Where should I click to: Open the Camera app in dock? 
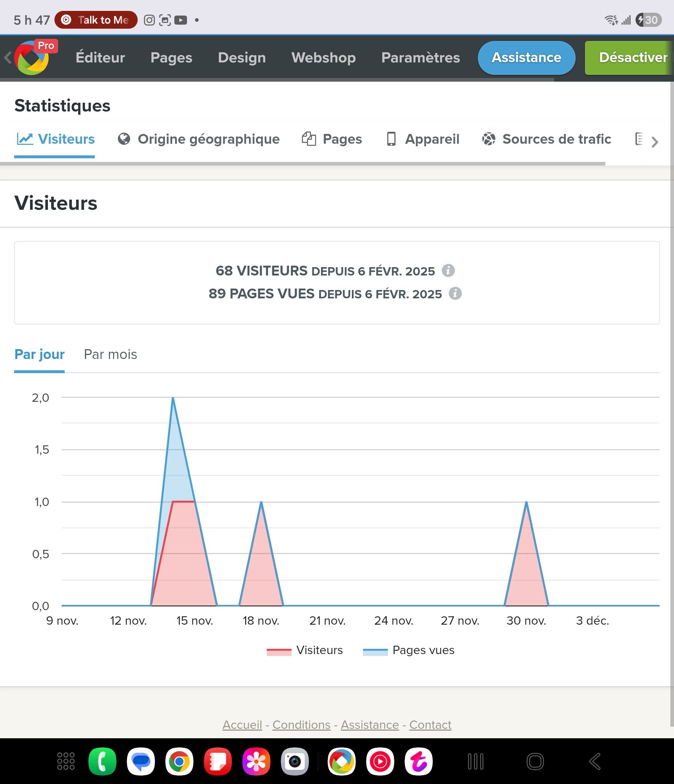(x=295, y=761)
